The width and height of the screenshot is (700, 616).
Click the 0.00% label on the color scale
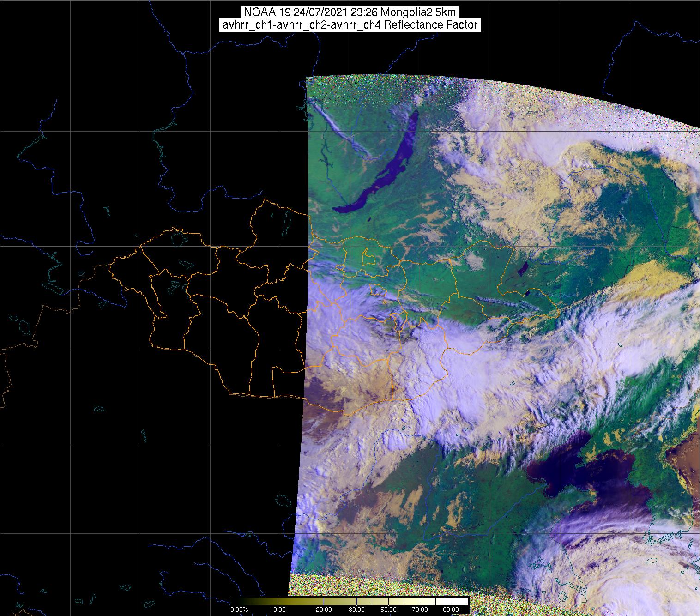tap(239, 610)
